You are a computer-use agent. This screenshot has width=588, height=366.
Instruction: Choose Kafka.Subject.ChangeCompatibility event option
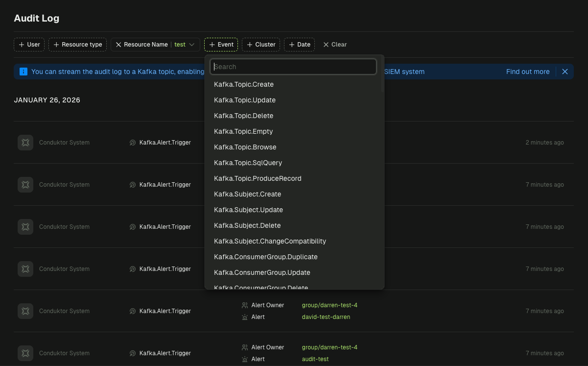(270, 241)
